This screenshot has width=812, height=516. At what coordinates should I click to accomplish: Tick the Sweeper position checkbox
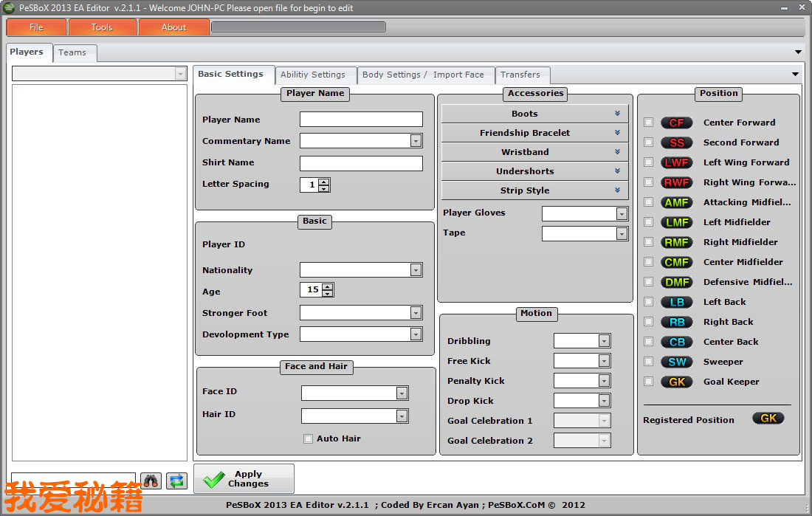point(648,362)
